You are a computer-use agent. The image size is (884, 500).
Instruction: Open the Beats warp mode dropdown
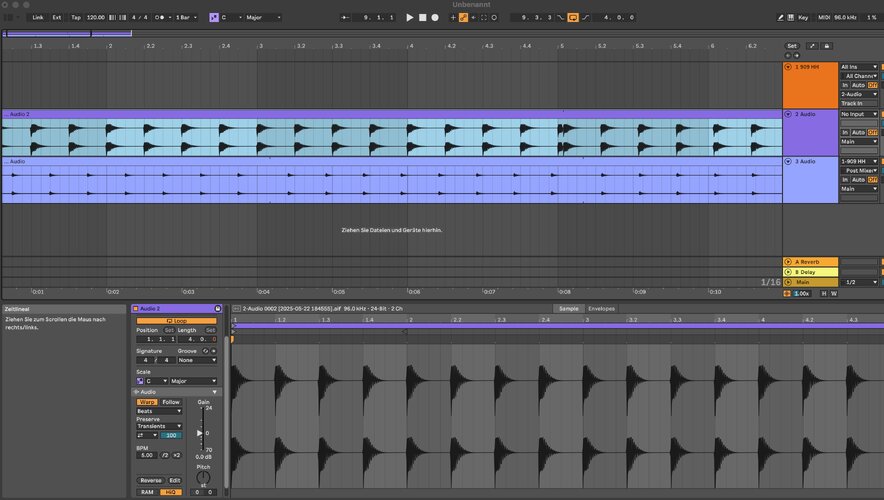[159, 411]
